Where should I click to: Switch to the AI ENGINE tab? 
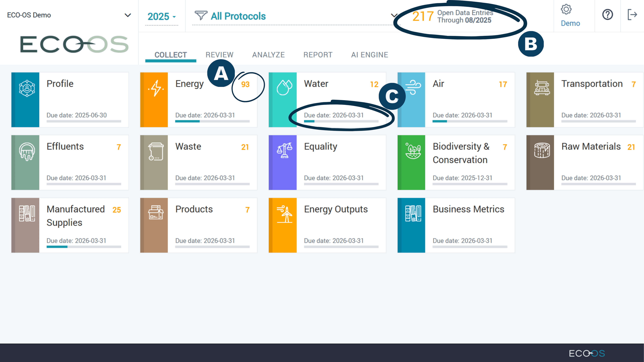coord(369,55)
